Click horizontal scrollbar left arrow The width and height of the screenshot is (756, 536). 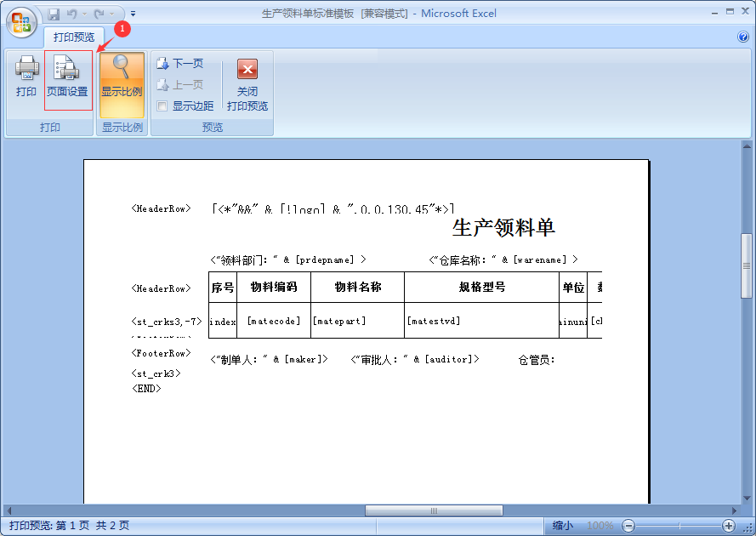coord(9,510)
